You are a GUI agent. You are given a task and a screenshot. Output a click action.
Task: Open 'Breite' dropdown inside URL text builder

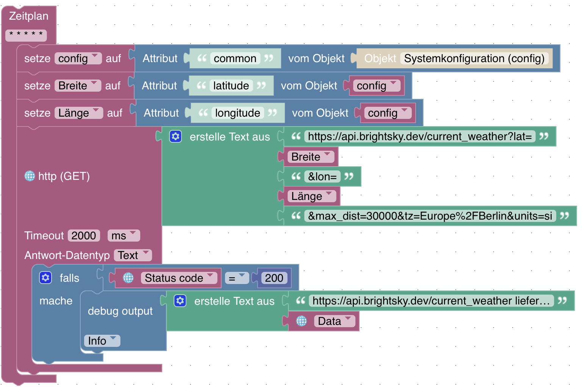(311, 156)
